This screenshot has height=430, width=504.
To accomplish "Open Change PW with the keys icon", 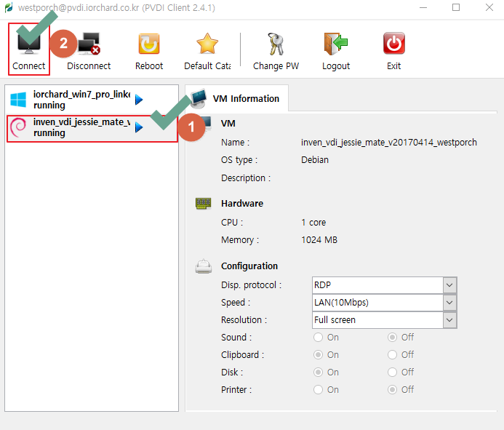I will click(276, 44).
